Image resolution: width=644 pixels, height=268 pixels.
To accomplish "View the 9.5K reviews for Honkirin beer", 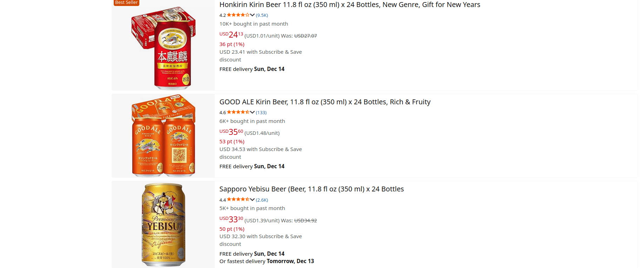I will [262, 15].
